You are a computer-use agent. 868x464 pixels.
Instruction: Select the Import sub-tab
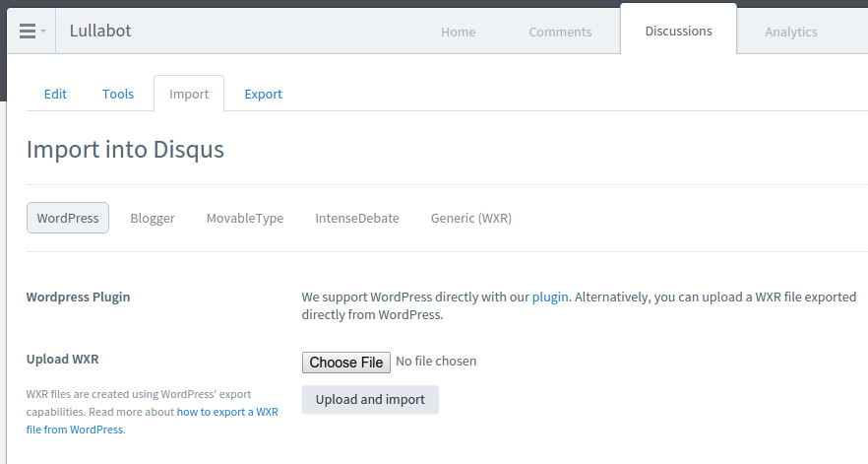point(189,94)
